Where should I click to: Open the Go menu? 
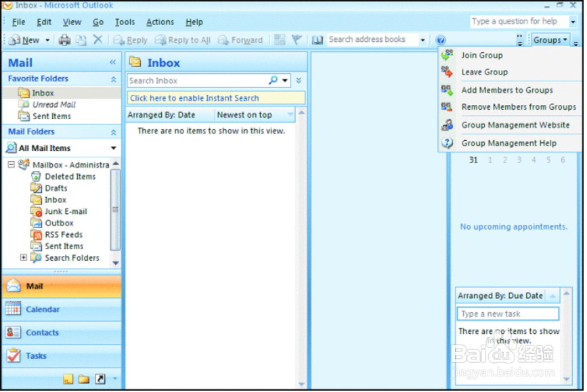[98, 22]
